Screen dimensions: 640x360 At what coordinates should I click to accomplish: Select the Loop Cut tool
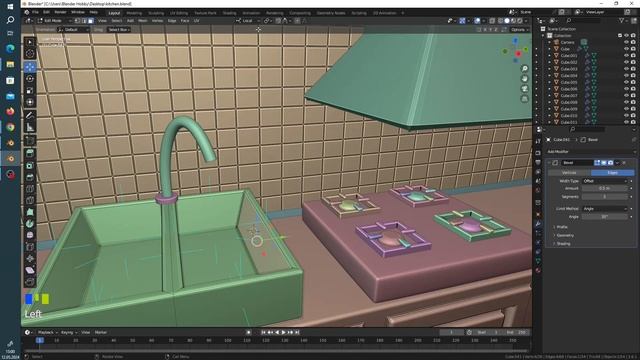(x=30, y=189)
